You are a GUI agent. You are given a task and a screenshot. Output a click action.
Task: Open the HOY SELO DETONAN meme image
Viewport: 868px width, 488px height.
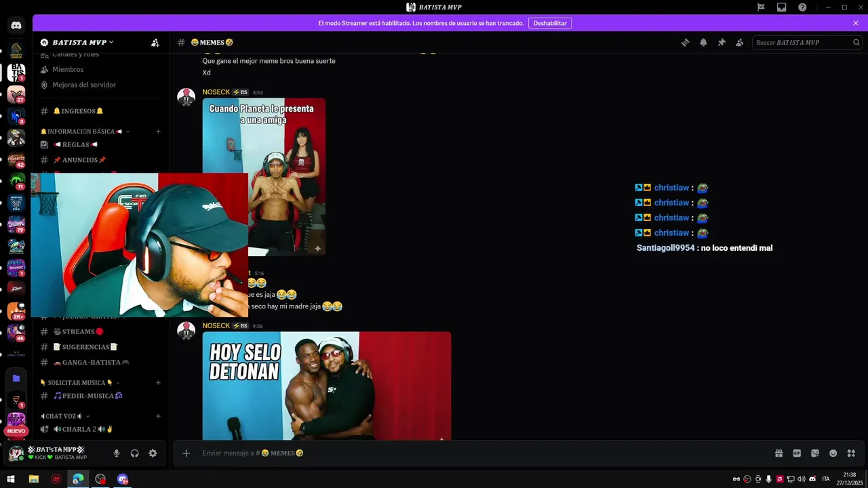coord(326,386)
